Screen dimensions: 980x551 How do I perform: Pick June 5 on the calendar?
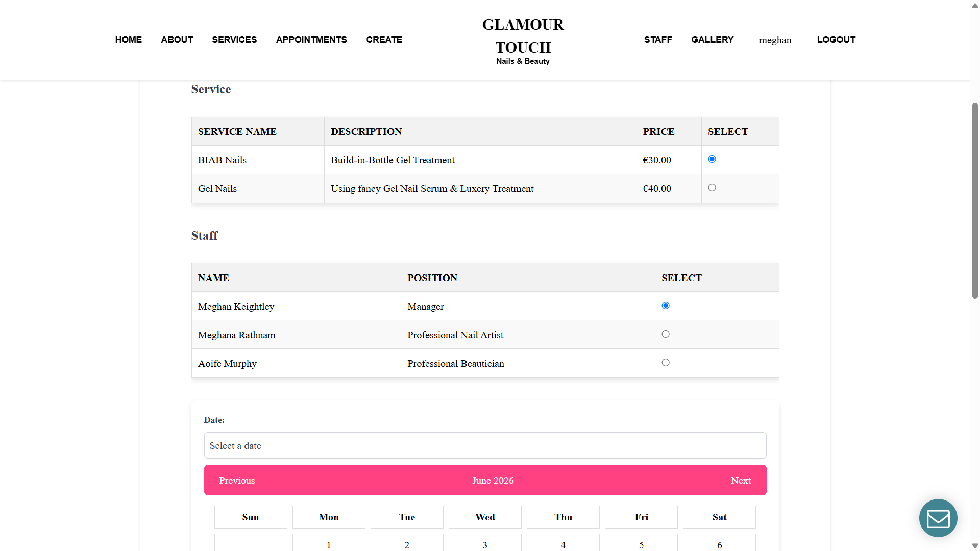(641, 543)
